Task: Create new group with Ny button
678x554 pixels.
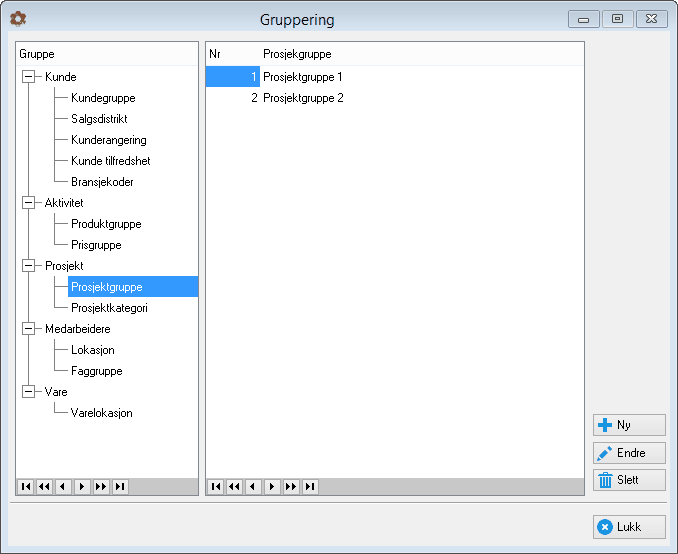Action: pos(629,425)
